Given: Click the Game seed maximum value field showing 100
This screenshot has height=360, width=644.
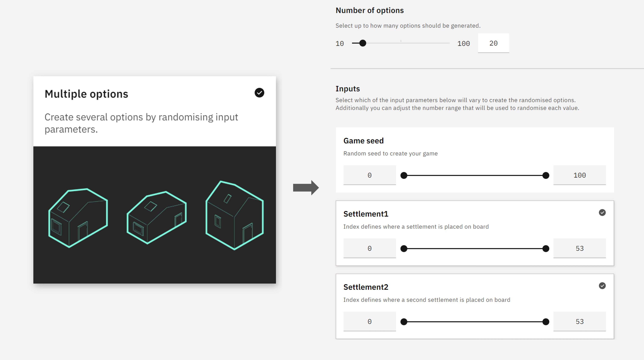Looking at the screenshot, I should tap(579, 175).
